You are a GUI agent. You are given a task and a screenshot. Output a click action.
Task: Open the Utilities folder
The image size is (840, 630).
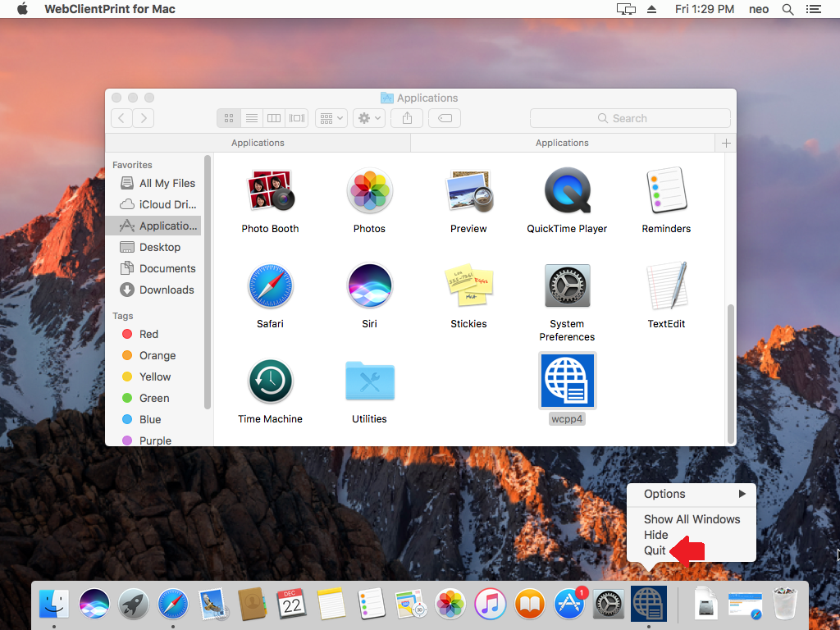coord(370,381)
